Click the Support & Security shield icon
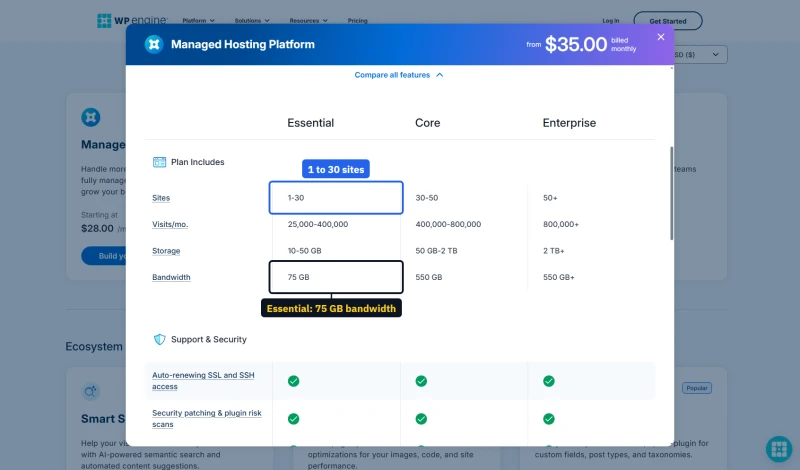This screenshot has height=470, width=800. pyautogui.click(x=160, y=339)
